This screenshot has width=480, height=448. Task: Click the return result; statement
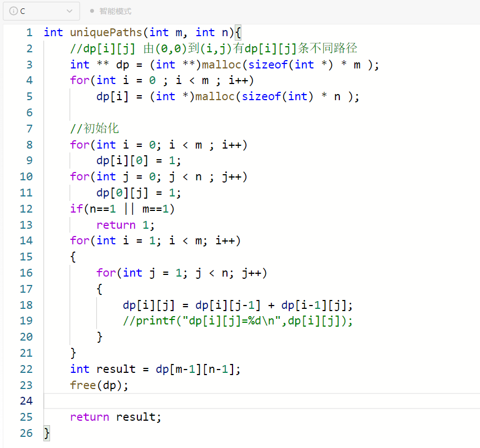tap(116, 417)
